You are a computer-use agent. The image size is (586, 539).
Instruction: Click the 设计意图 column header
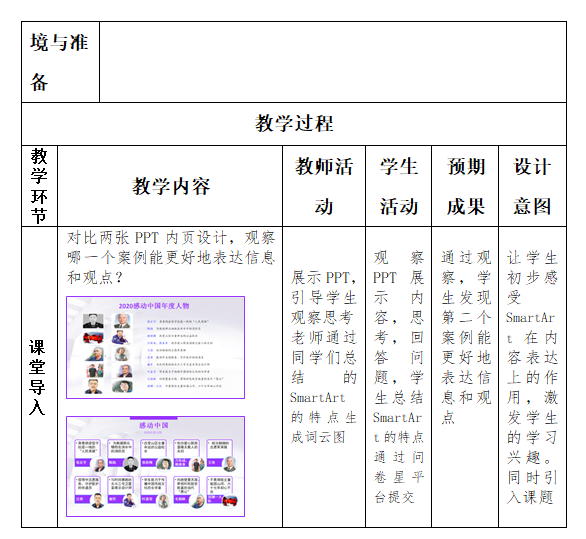tap(533, 186)
